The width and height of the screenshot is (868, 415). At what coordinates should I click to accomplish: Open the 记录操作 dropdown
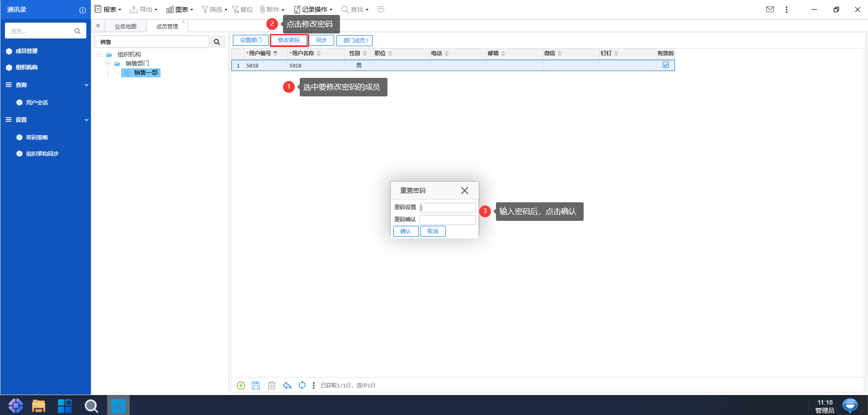313,10
